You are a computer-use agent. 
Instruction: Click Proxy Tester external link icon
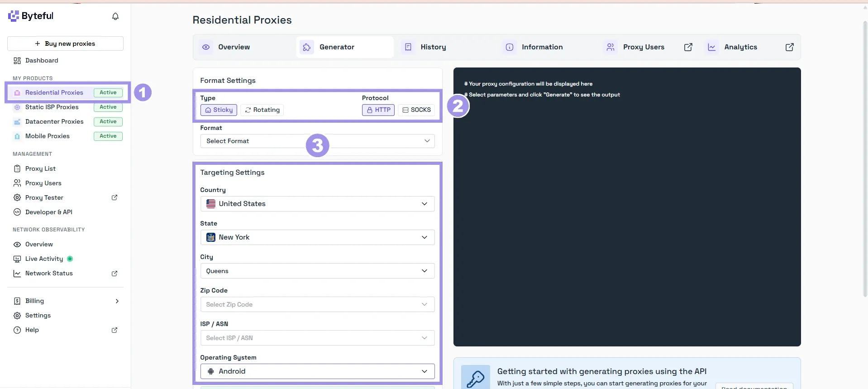pyautogui.click(x=114, y=197)
